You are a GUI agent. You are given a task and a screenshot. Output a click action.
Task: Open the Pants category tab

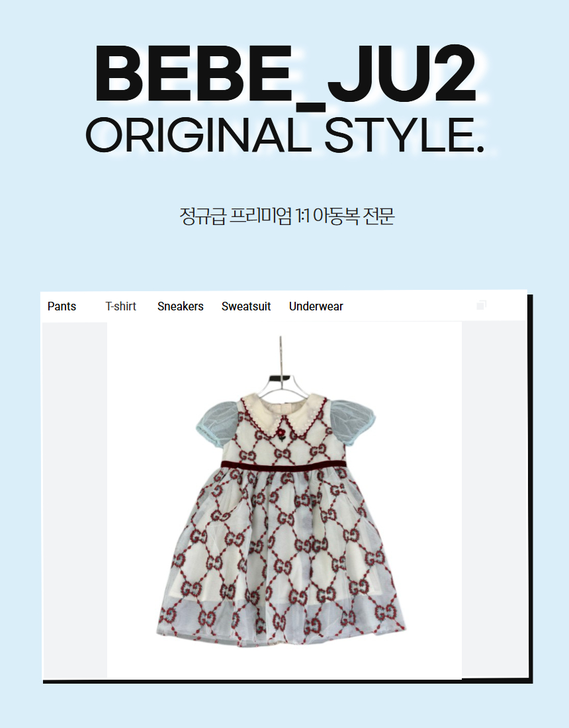[62, 306]
